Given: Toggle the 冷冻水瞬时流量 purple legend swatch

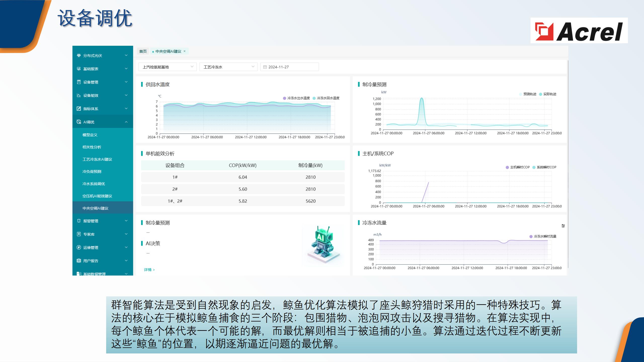Looking at the screenshot, I should coord(531,236).
